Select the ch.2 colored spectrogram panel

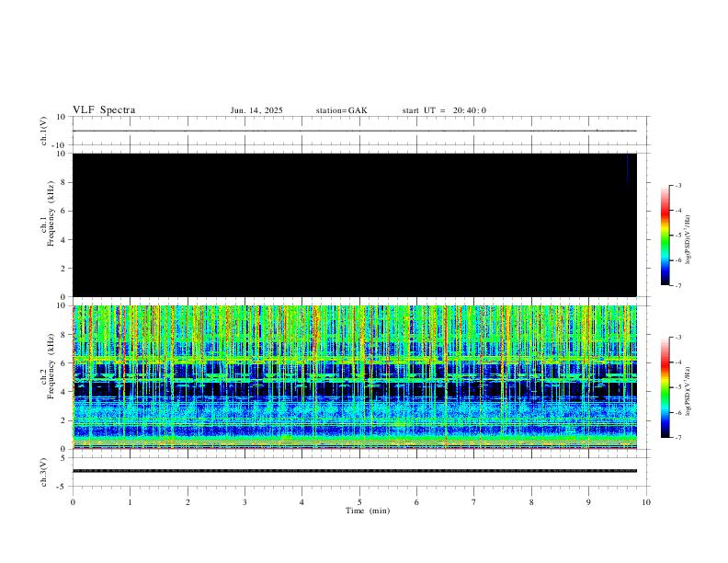point(355,377)
